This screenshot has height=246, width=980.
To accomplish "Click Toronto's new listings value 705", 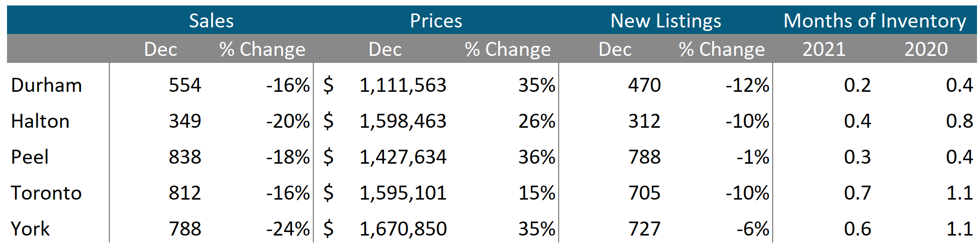I will click(644, 193).
